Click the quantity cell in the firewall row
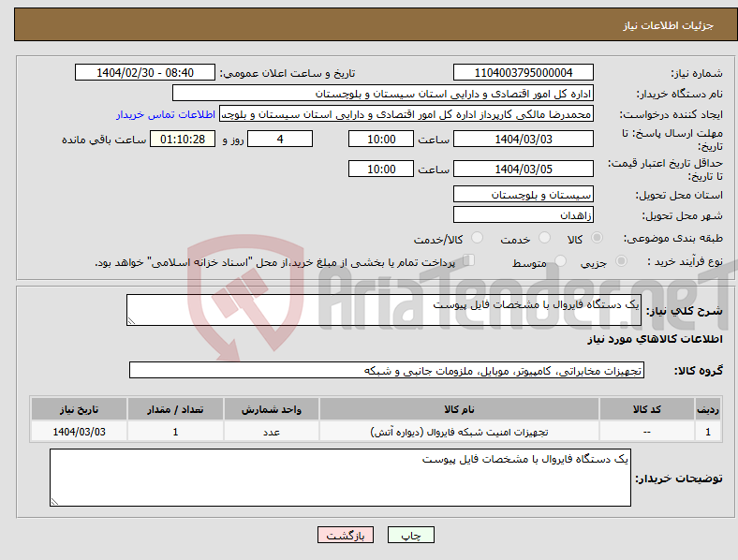 (x=175, y=432)
